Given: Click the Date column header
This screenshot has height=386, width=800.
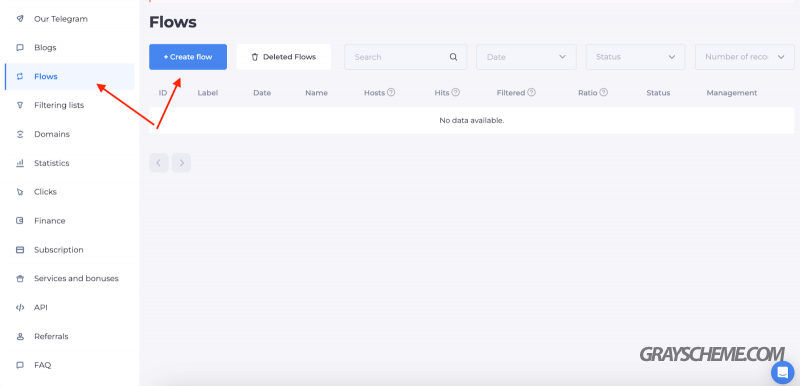Looking at the screenshot, I should click(262, 93).
